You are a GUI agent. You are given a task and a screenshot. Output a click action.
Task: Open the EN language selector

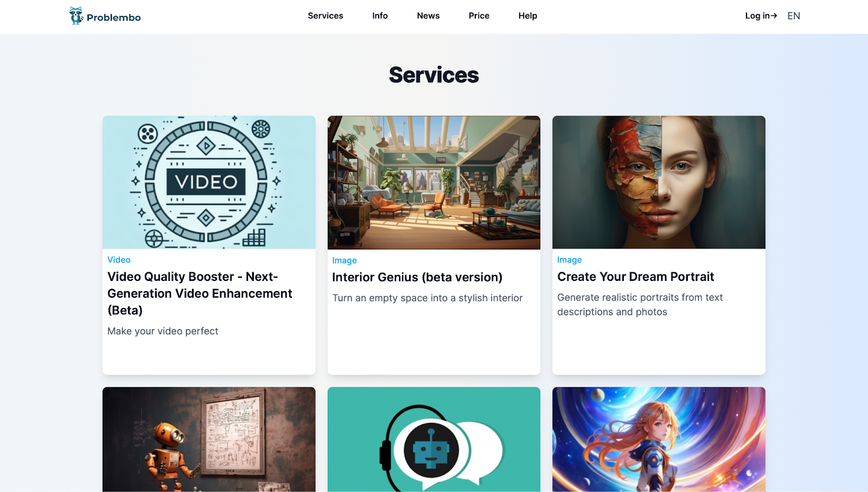click(794, 16)
